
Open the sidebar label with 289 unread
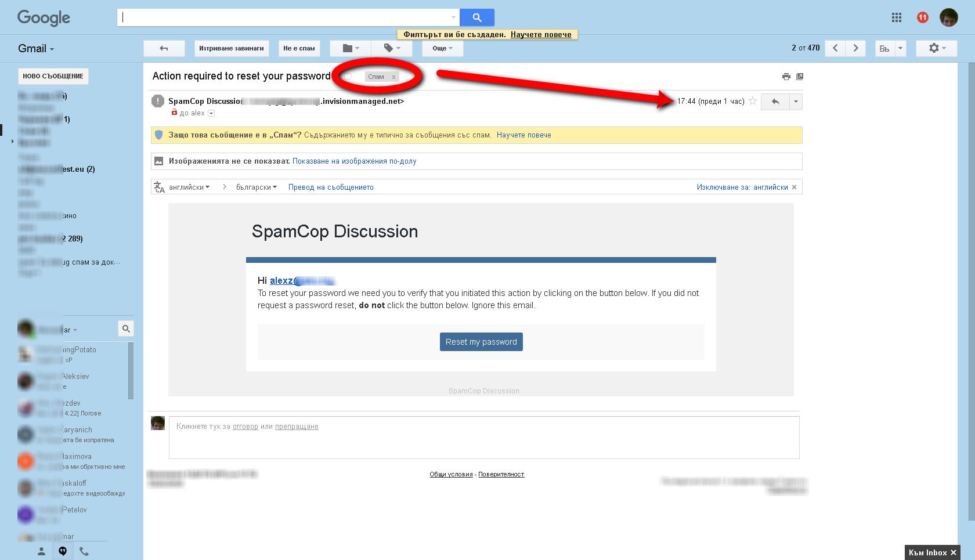(x=50, y=239)
